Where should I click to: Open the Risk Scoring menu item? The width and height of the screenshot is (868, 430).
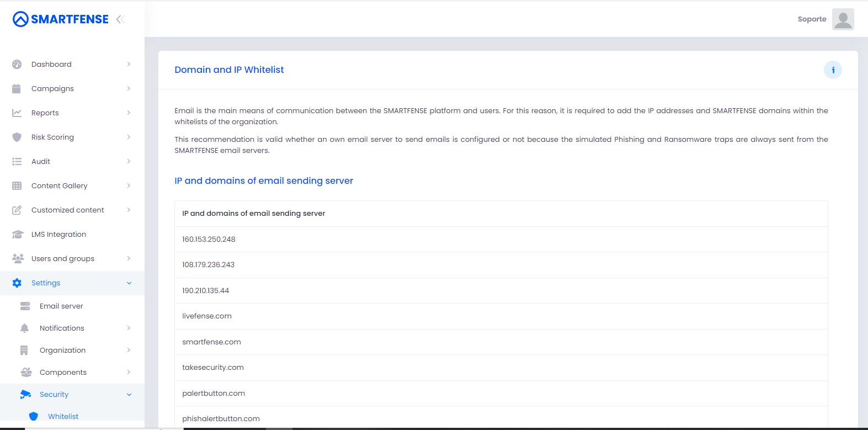coord(72,137)
